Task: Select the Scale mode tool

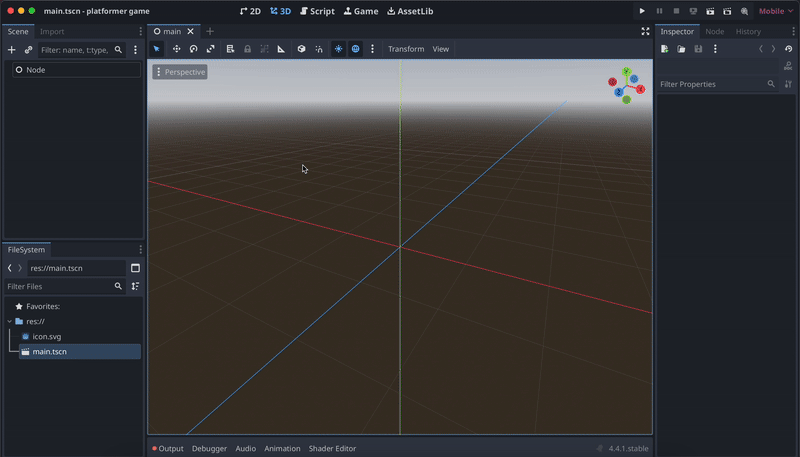Action: [x=210, y=49]
